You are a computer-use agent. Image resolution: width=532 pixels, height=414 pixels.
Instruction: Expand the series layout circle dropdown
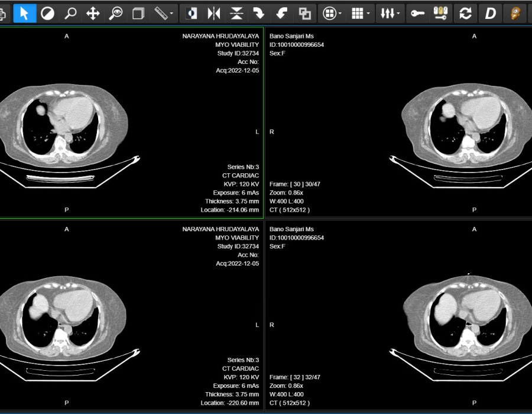point(340,13)
